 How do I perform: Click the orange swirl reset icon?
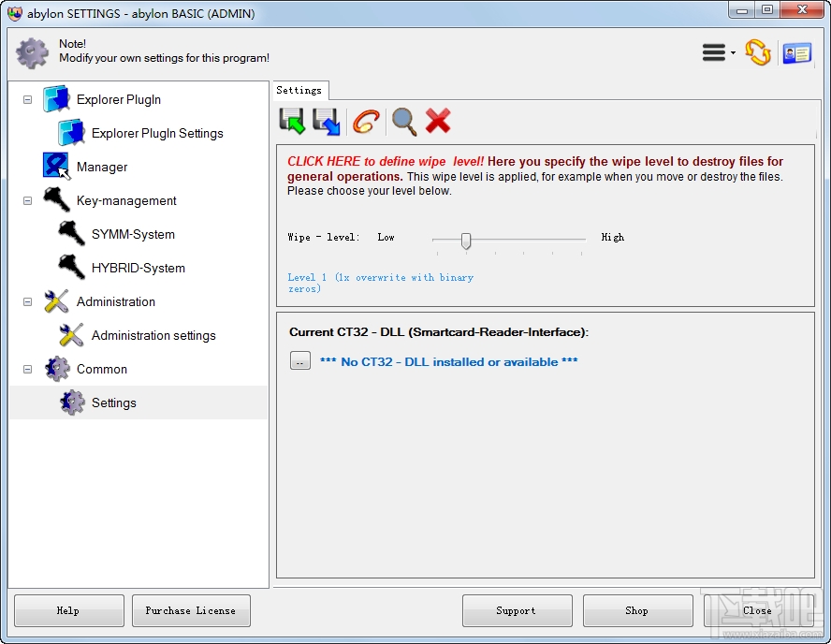366,122
